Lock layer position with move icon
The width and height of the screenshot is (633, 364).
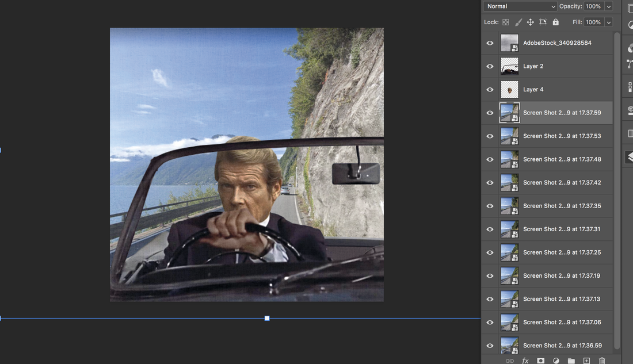(531, 22)
